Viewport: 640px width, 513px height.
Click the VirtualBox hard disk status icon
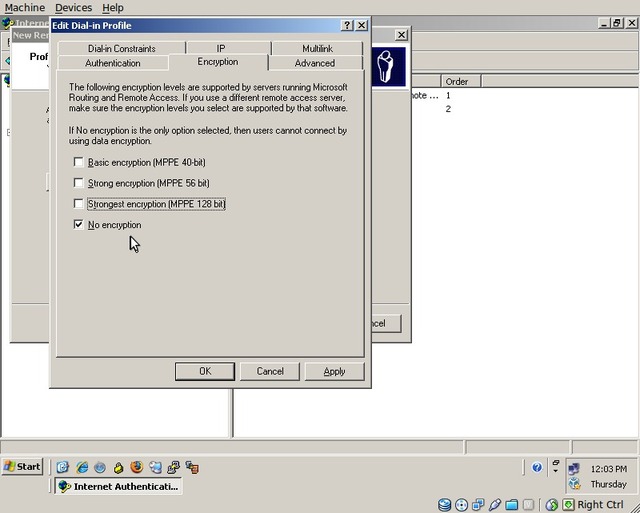coord(445,505)
